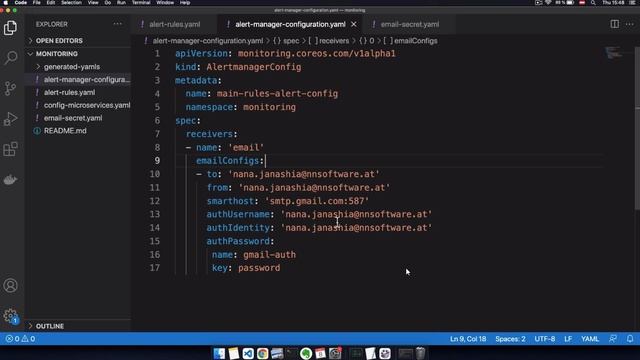Open the Run menu

click(121, 2)
